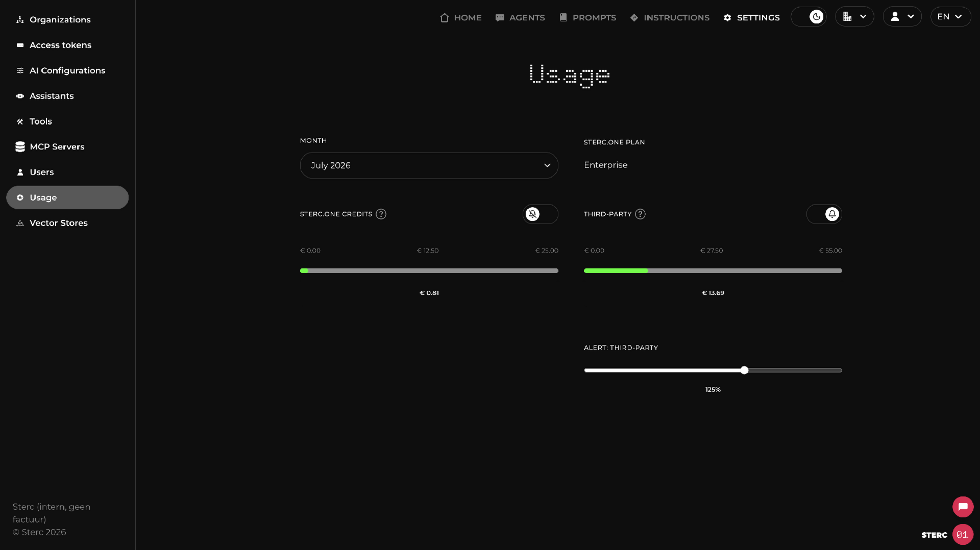Enable Sterc.one credits alert bell toggle
This screenshot has height=550, width=980.
pos(540,214)
